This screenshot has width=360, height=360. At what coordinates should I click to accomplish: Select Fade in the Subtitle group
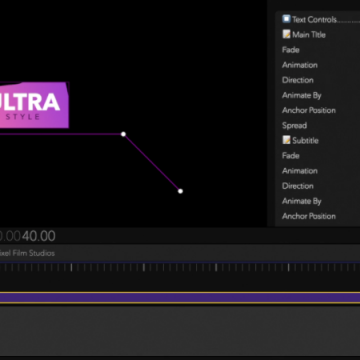pyautogui.click(x=291, y=156)
